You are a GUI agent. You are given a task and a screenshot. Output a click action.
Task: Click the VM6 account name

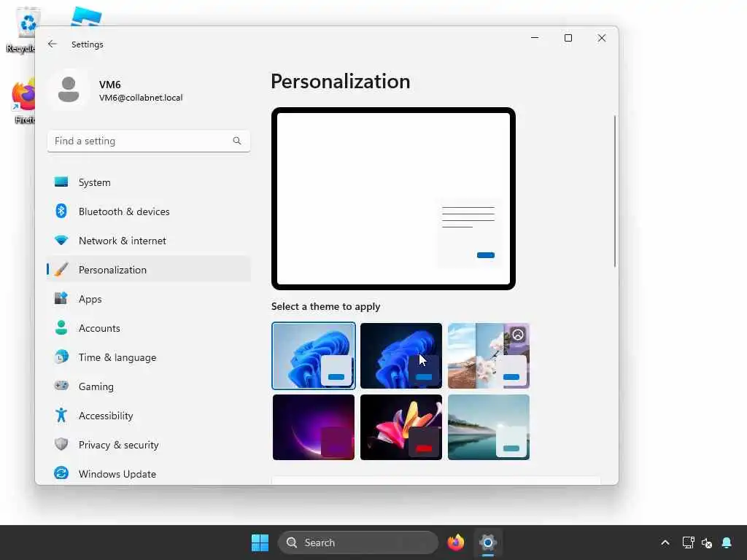coord(109,85)
